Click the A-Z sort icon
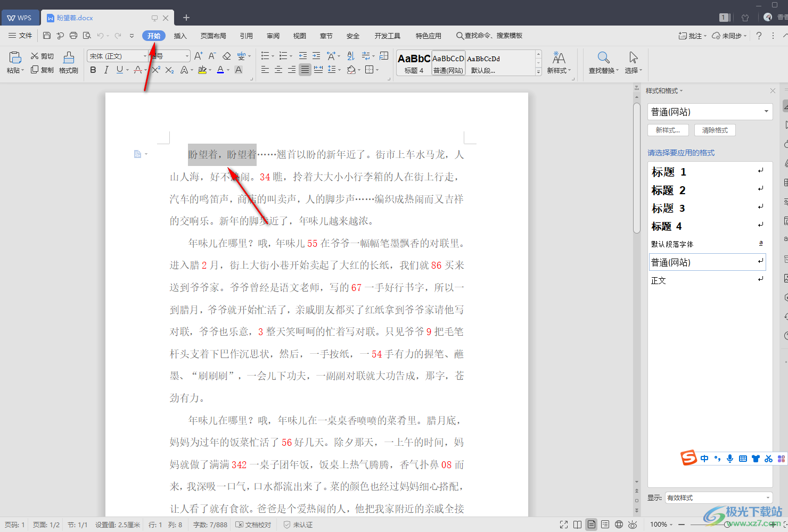The image size is (788, 532). click(x=350, y=56)
